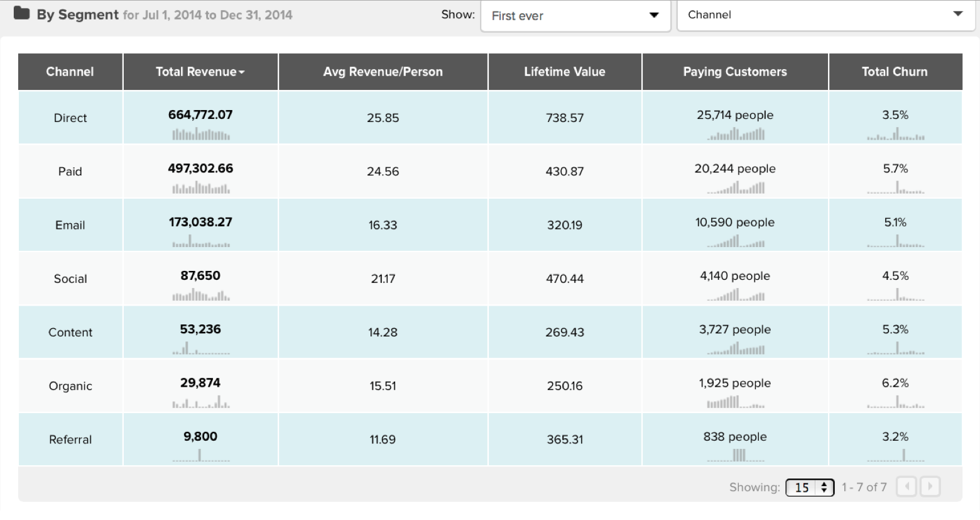Image resolution: width=980 pixels, height=520 pixels.
Task: Open Direct total revenue sparkline chart
Action: pyautogui.click(x=201, y=134)
